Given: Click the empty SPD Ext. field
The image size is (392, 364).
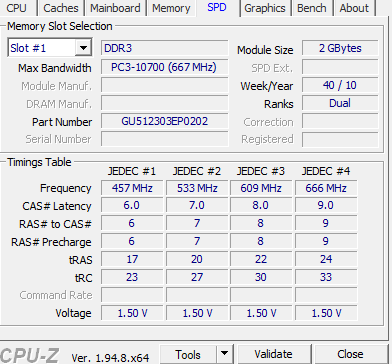Looking at the screenshot, I should tap(340, 68).
